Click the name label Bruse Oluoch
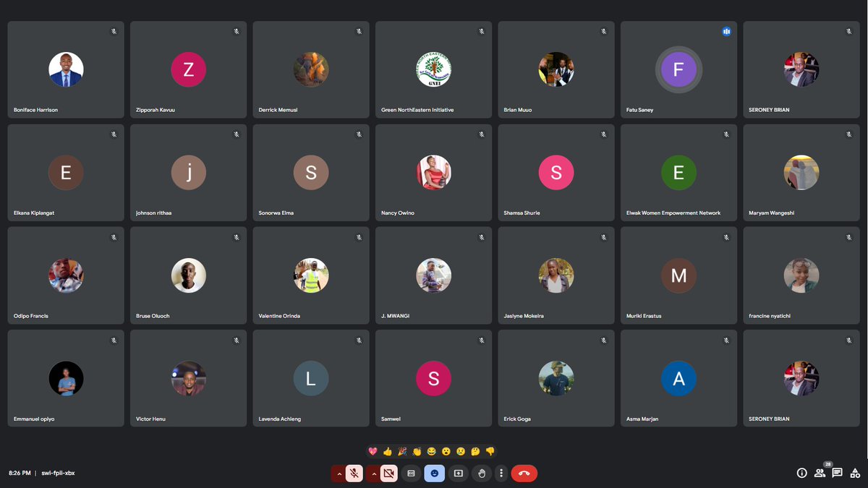This screenshot has height=488, width=868. 153,316
